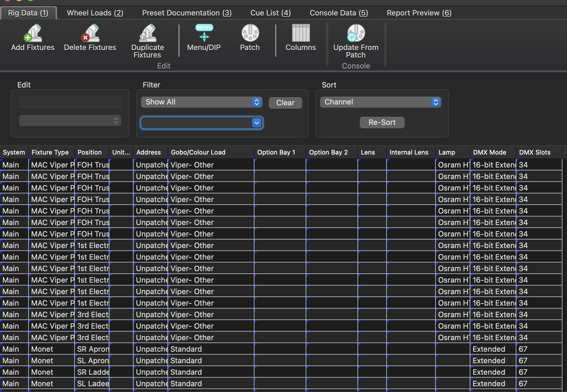Click the Add Fixtures icon

coord(33,33)
